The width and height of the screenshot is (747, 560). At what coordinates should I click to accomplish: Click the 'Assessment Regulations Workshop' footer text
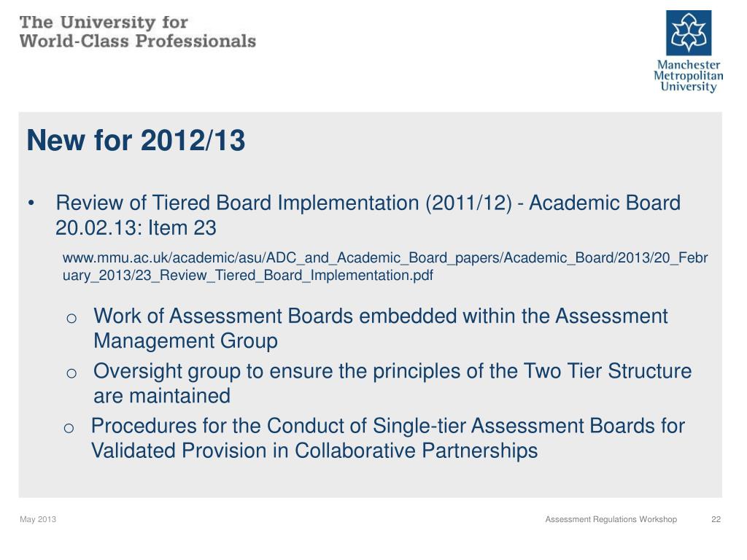[x=611, y=519]
